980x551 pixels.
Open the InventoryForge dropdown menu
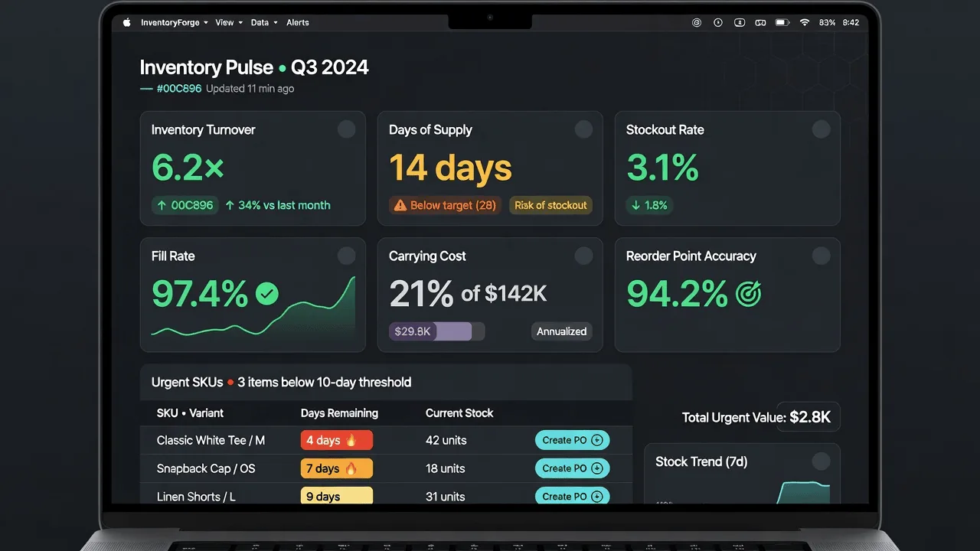tap(175, 23)
